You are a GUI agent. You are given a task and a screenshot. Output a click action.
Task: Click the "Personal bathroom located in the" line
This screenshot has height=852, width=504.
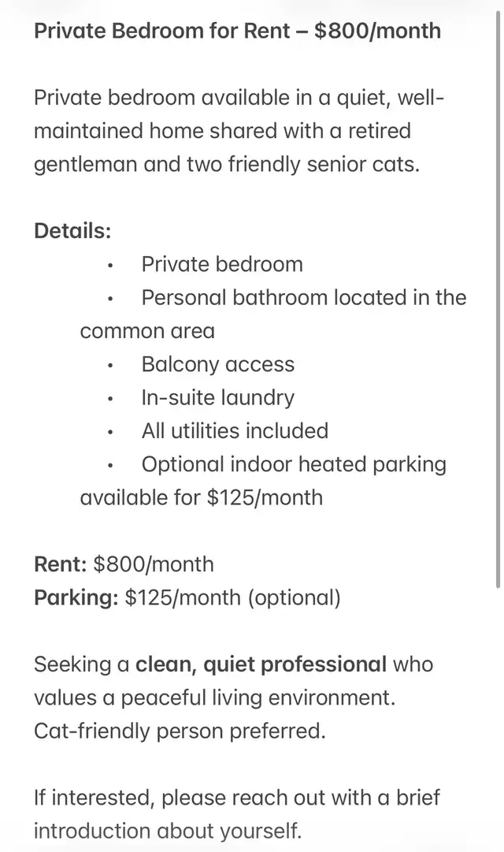[x=303, y=297]
